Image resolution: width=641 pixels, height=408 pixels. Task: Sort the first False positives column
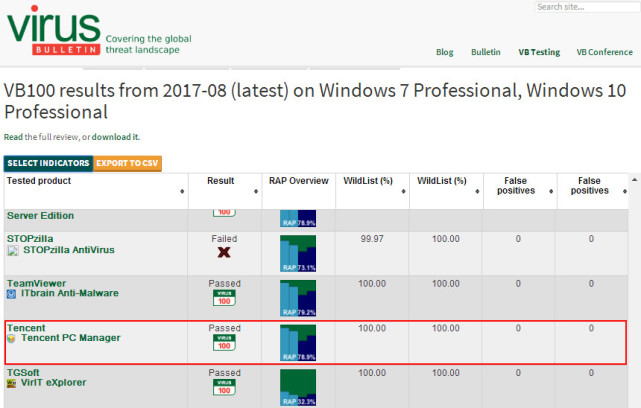[551, 191]
